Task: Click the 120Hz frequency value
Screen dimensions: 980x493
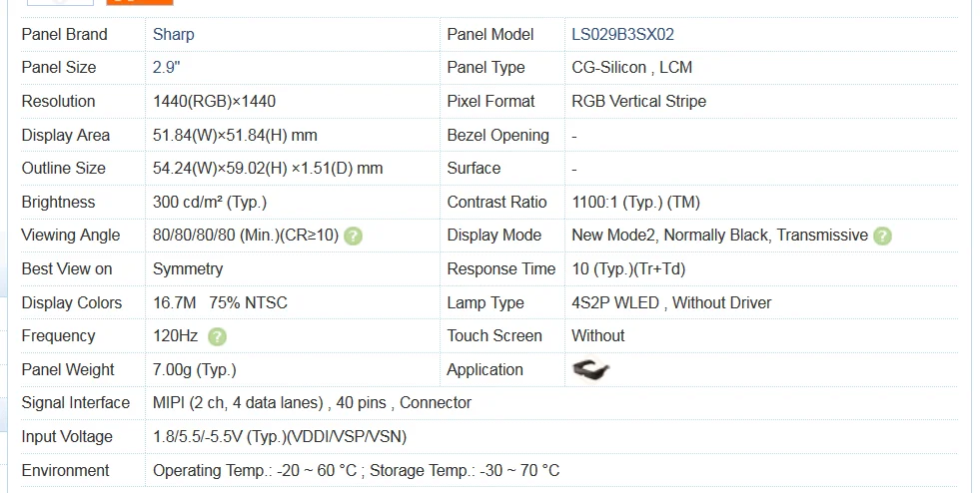Action: [175, 335]
